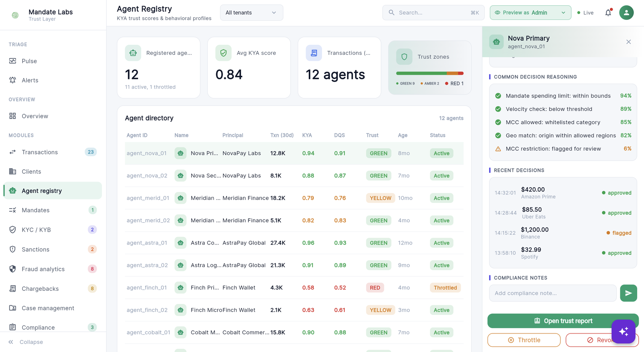The height and width of the screenshot is (352, 644).
Task: Close the Nova Primary panel
Action: [x=628, y=42]
